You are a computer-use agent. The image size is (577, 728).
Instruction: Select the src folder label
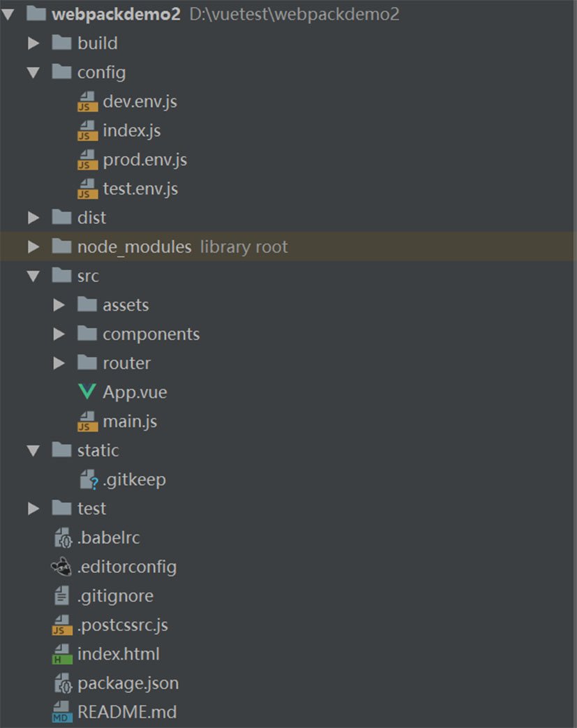[88, 276]
